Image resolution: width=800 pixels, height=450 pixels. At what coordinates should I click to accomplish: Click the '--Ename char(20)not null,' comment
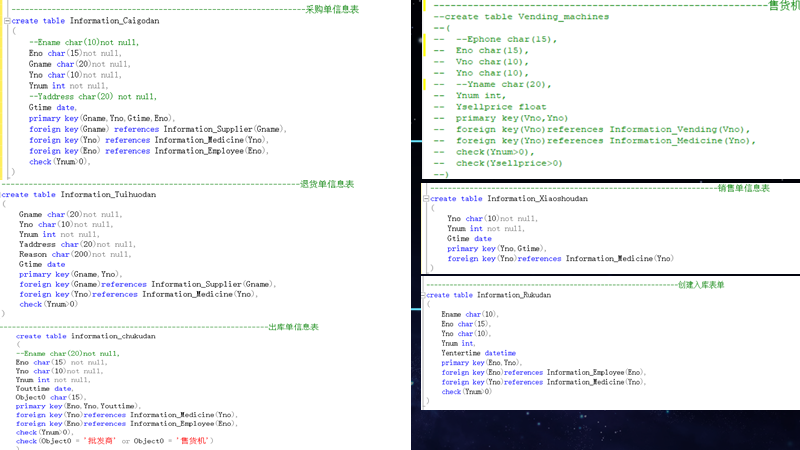[67, 354]
